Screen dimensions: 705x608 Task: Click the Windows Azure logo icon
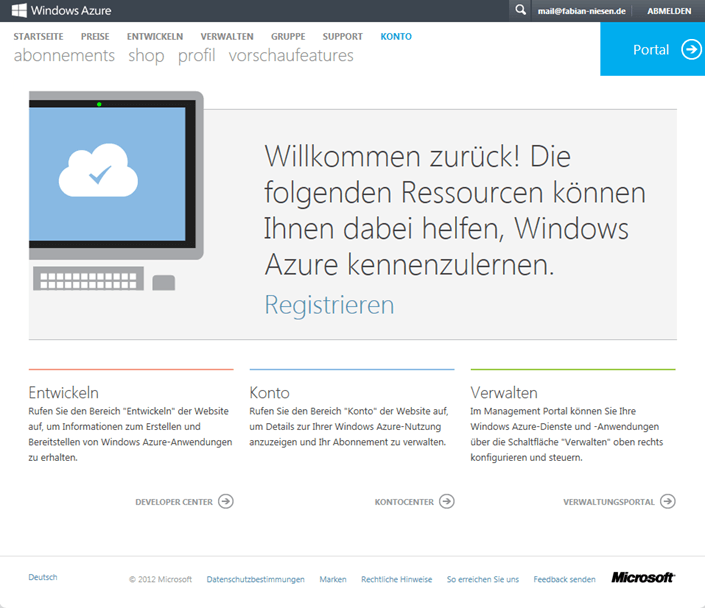click(19, 10)
